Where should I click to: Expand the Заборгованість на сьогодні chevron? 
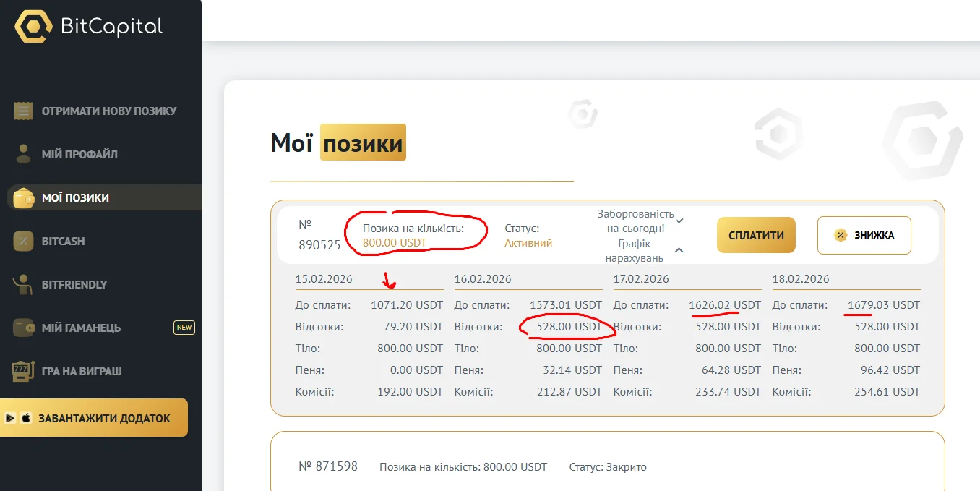click(680, 220)
